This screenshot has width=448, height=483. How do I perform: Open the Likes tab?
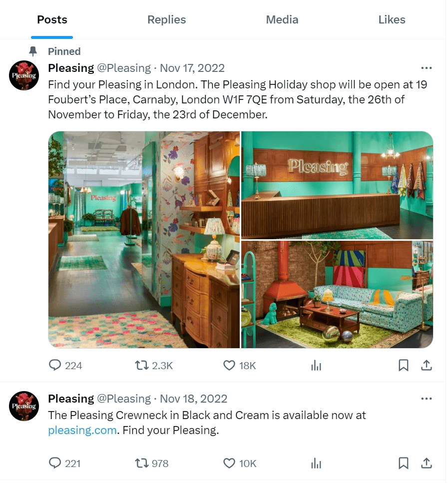[x=392, y=19]
